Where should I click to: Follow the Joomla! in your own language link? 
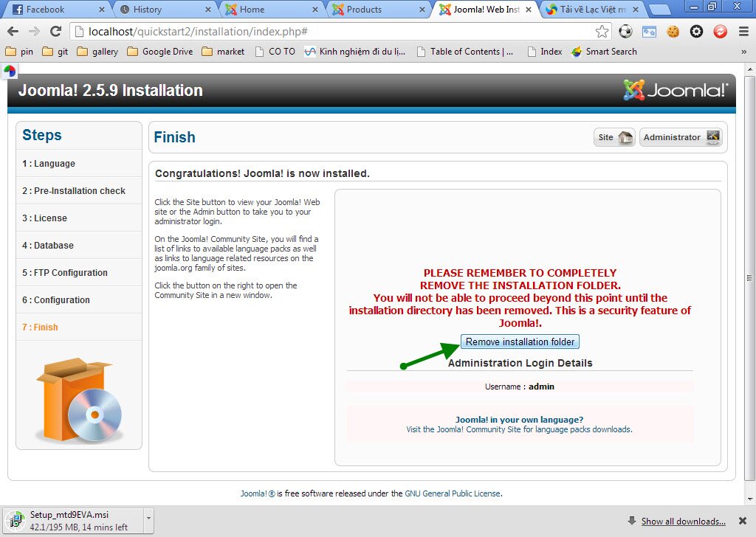pos(519,420)
